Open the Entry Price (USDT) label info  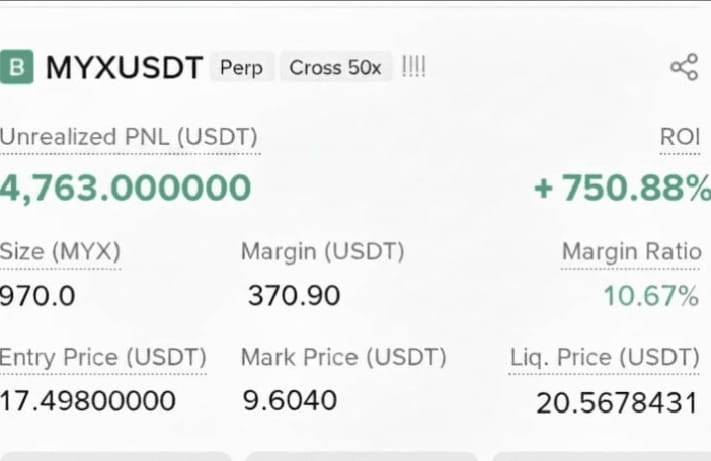click(x=103, y=358)
